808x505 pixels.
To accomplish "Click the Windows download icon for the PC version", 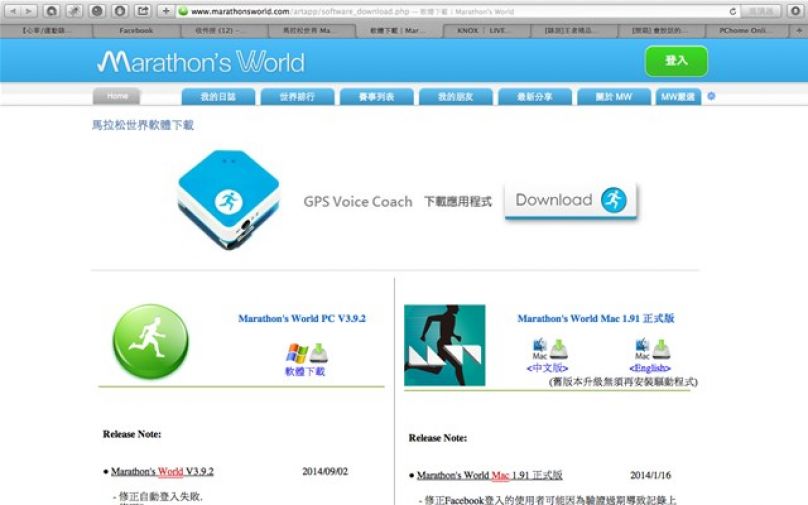I will click(x=307, y=353).
